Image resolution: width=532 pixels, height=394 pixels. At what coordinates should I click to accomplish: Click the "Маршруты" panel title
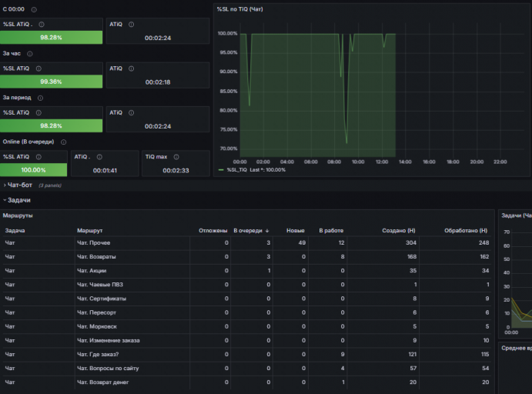pyautogui.click(x=18, y=215)
